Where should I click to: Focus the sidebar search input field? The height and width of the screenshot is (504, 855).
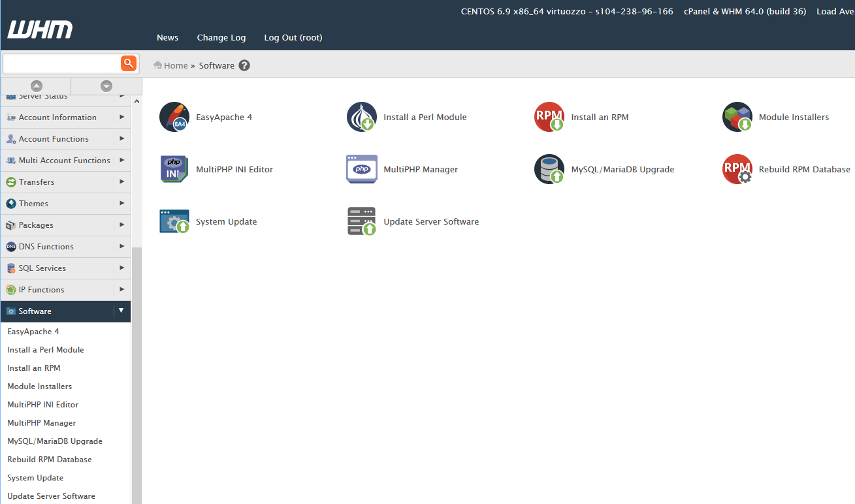(61, 63)
